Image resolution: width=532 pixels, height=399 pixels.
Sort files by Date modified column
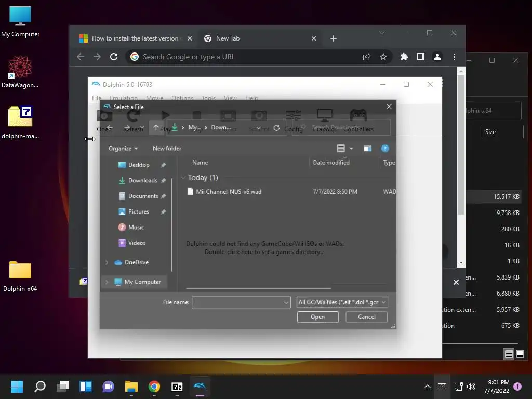point(331,163)
